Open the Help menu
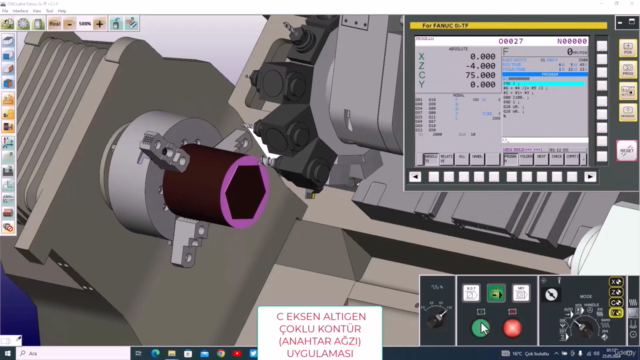This screenshot has height=360, width=640. 62,11
